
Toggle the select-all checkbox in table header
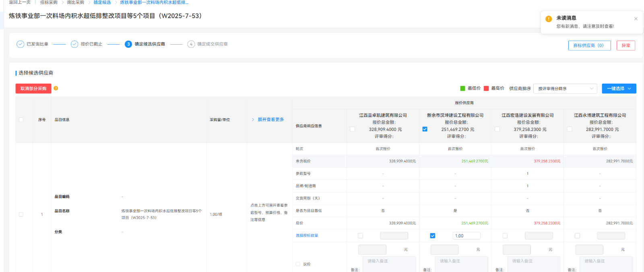tap(21, 120)
